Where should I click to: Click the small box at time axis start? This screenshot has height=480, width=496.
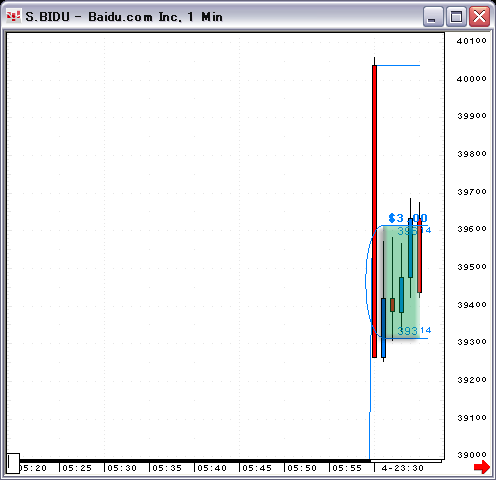tap(13, 463)
